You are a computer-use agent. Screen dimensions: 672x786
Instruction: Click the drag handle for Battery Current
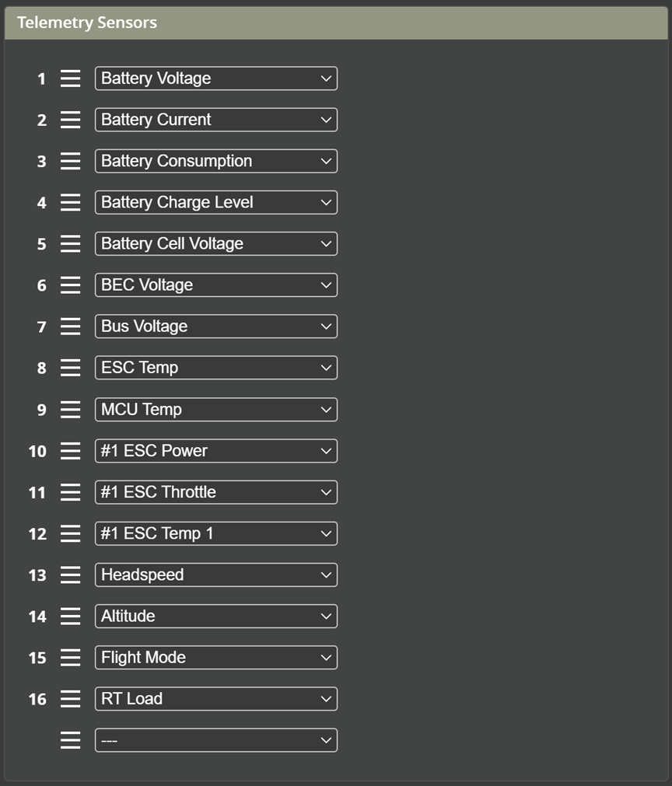click(x=70, y=120)
